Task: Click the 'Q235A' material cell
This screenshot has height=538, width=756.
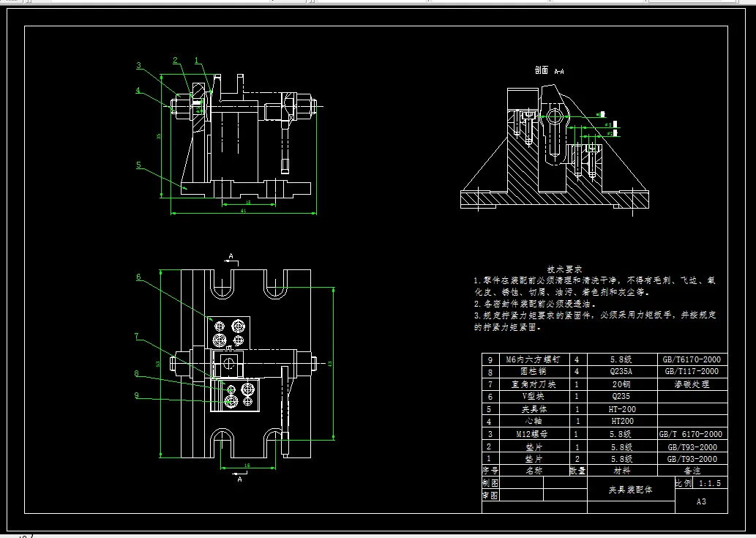Action: tap(621, 372)
